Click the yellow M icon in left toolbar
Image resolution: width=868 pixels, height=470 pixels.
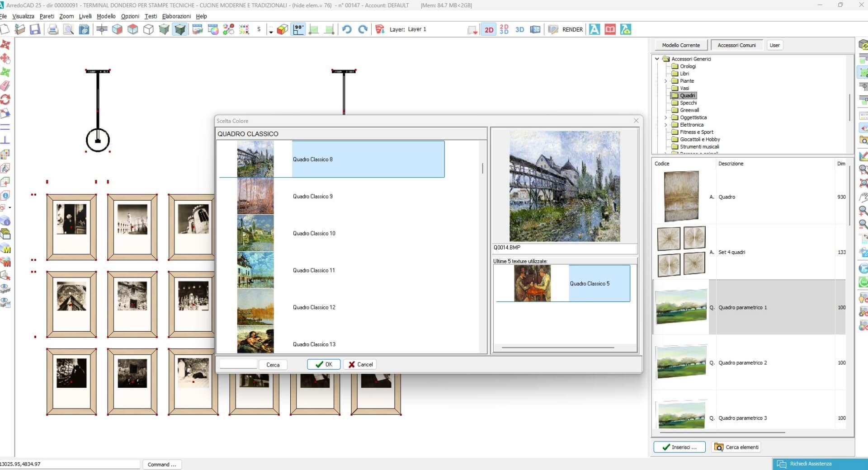coord(6,249)
